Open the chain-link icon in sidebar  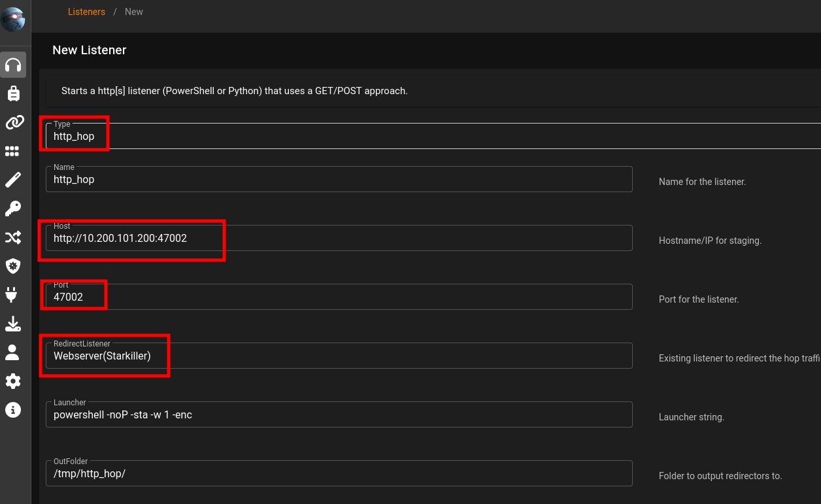point(13,122)
